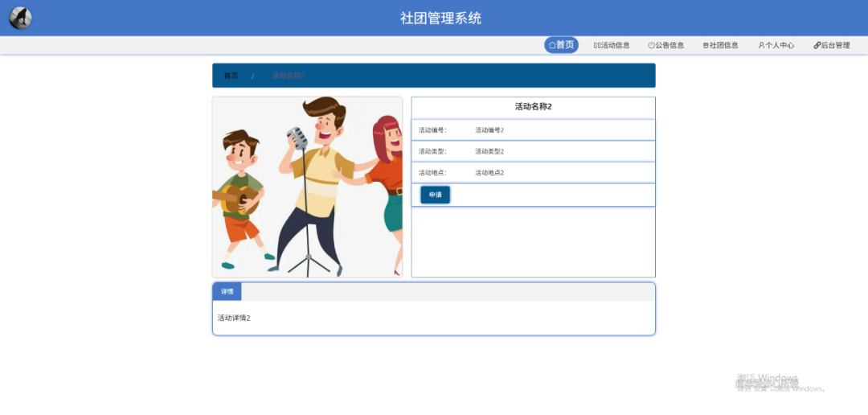Click the 申请 button
868x415 pixels.
click(x=435, y=195)
